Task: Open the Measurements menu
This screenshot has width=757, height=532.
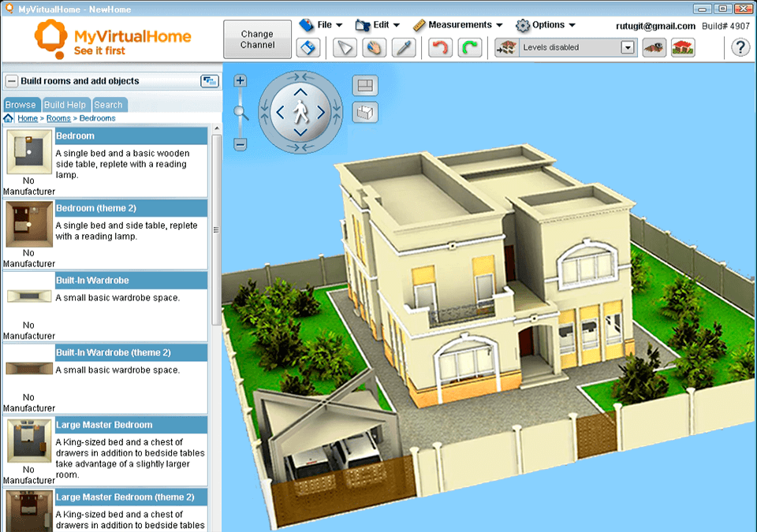Action: 460,24
